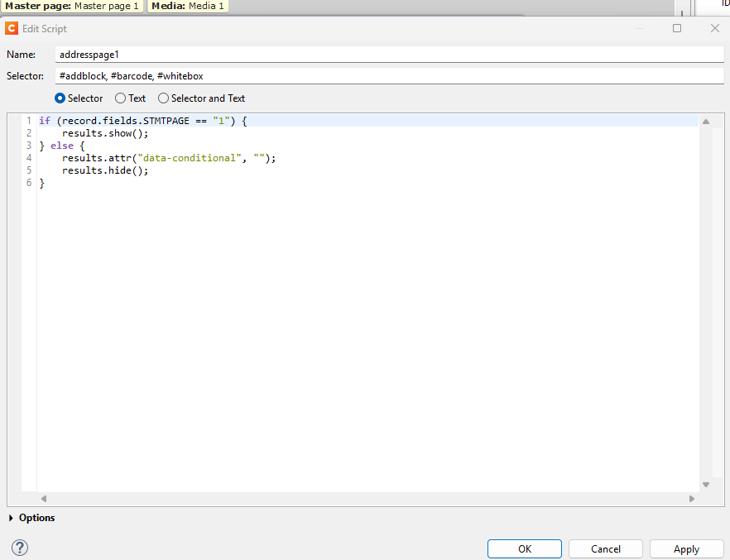
Task: Focus the Name field containing addresspage1
Action: click(389, 54)
